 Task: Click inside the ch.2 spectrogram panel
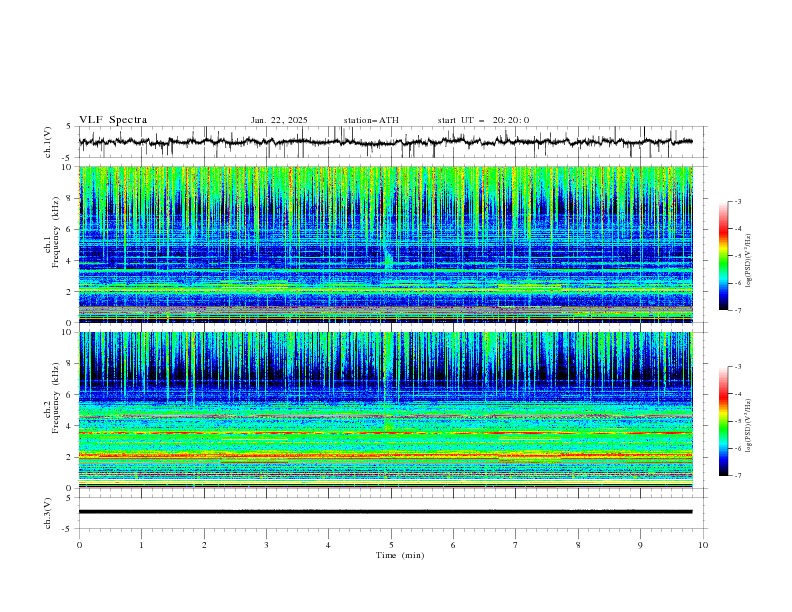[386, 410]
